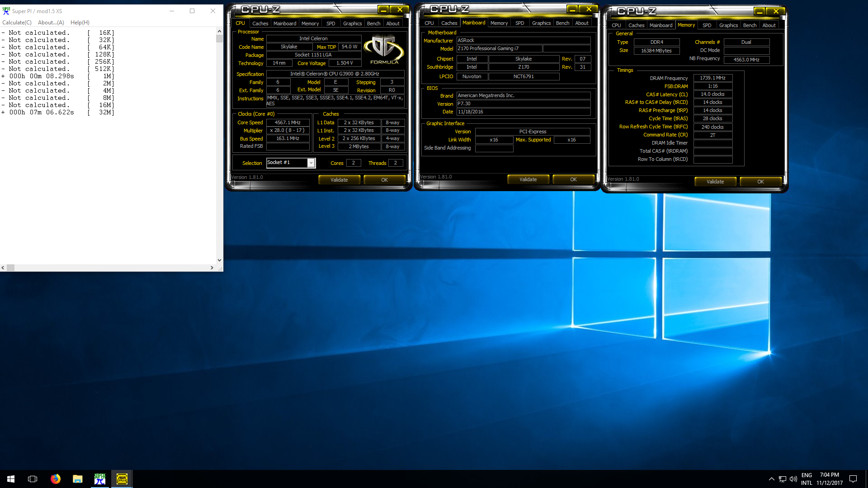This screenshot has height=488, width=868.
Task: Click Super PI vertical scrollbar down arrow
Action: point(219,260)
